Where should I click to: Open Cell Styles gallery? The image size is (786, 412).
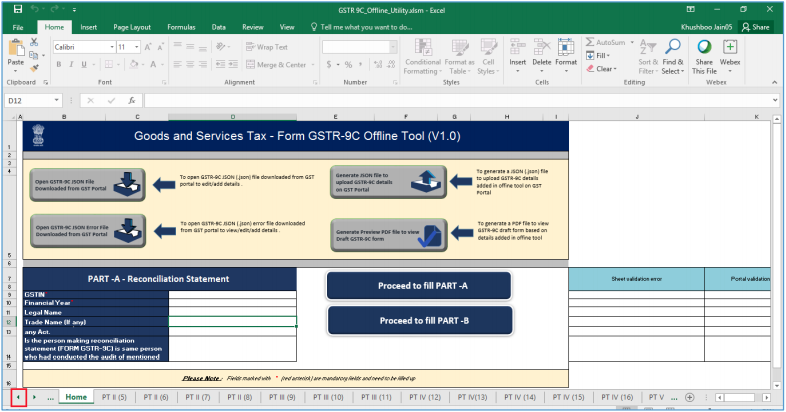[x=488, y=57]
